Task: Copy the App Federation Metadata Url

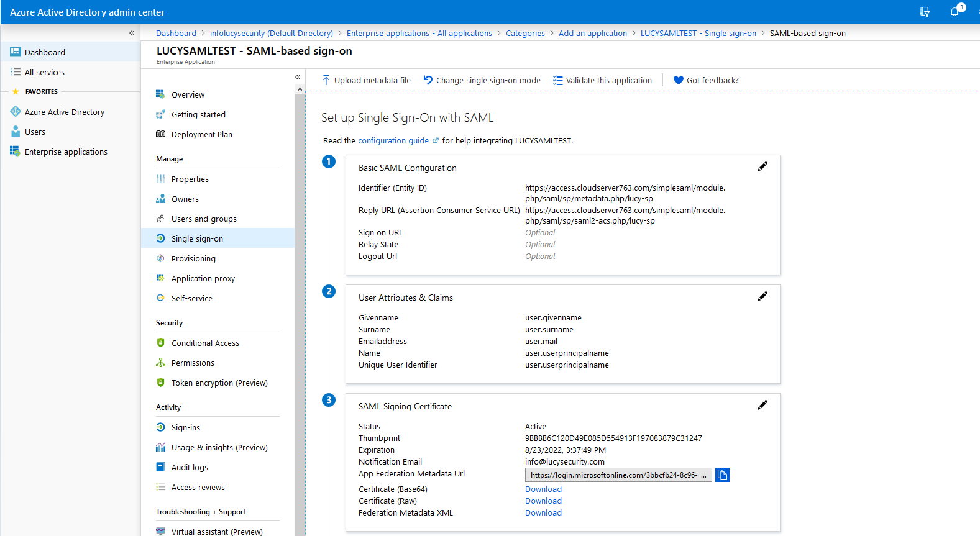Action: click(x=722, y=475)
